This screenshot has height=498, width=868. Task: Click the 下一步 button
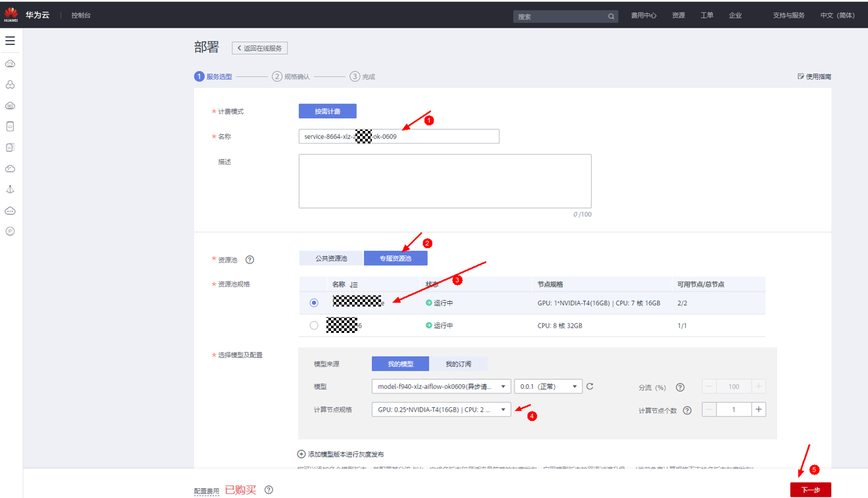pyautogui.click(x=811, y=489)
